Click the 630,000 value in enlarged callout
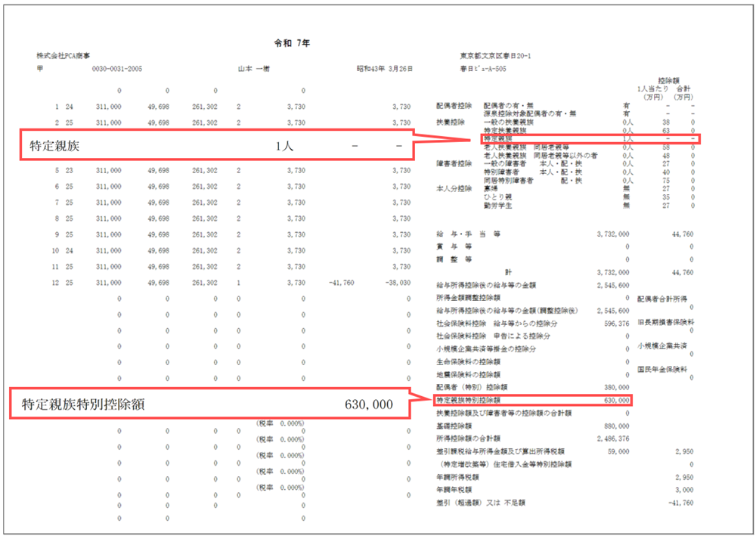The height and width of the screenshot is (536, 756). coord(368,404)
